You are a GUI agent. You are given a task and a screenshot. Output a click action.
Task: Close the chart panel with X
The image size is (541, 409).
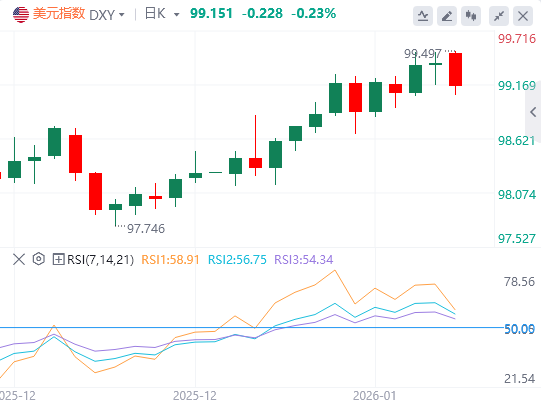pyautogui.click(x=523, y=16)
